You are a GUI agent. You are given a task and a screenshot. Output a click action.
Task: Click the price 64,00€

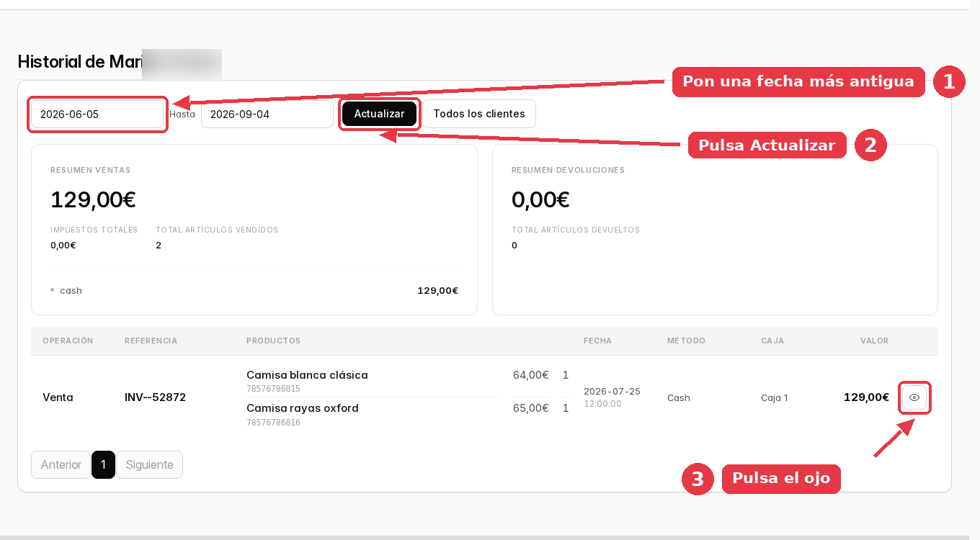pos(531,375)
